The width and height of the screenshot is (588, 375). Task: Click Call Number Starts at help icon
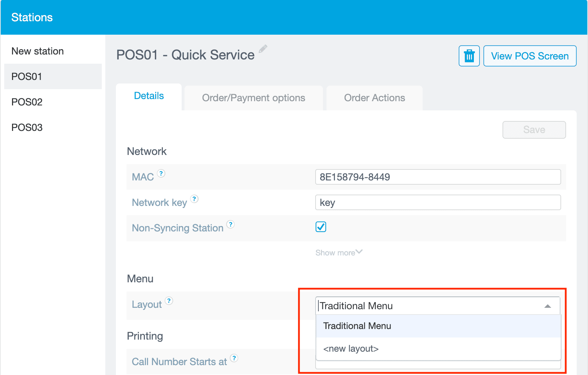234,358
